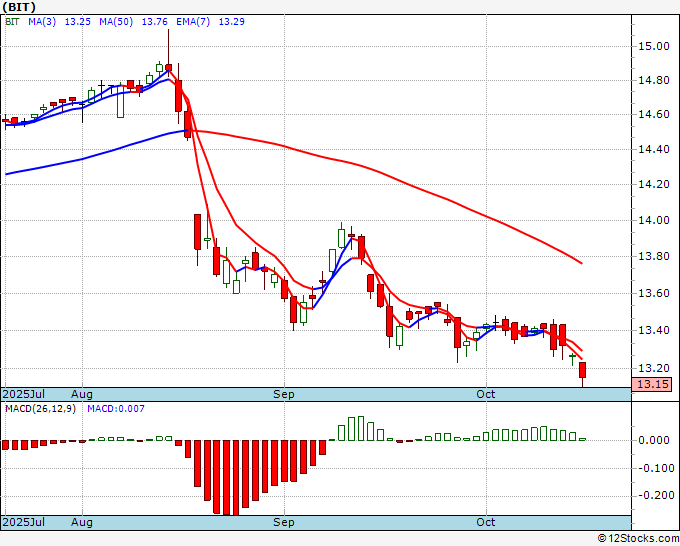The height and width of the screenshot is (546, 680).
Task: Click Oct on the price chart date axis
Action: [486, 394]
